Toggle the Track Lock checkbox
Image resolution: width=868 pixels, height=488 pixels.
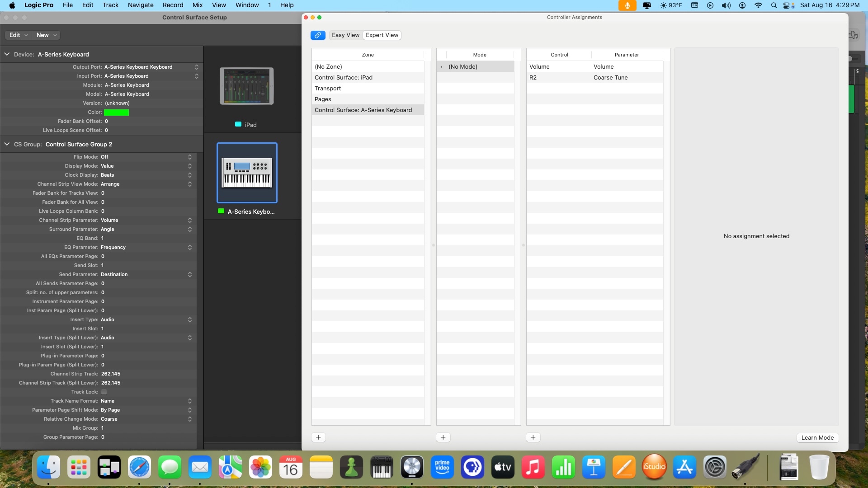[x=104, y=392]
